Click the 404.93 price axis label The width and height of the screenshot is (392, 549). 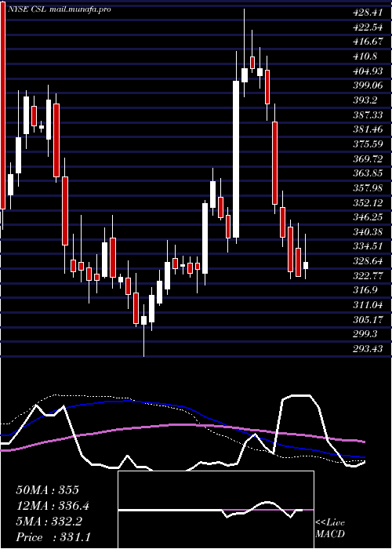pyautogui.click(x=368, y=71)
